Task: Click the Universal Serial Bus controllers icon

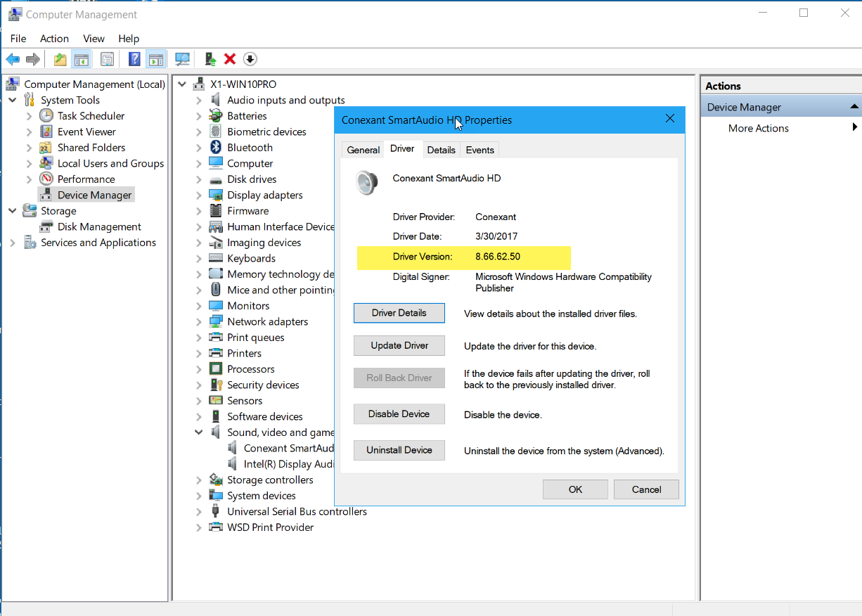Action: 216,511
